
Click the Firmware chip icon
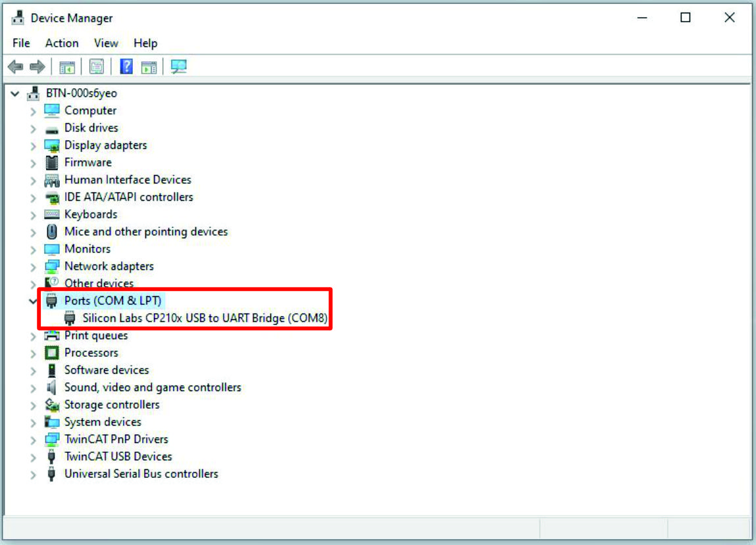51,163
